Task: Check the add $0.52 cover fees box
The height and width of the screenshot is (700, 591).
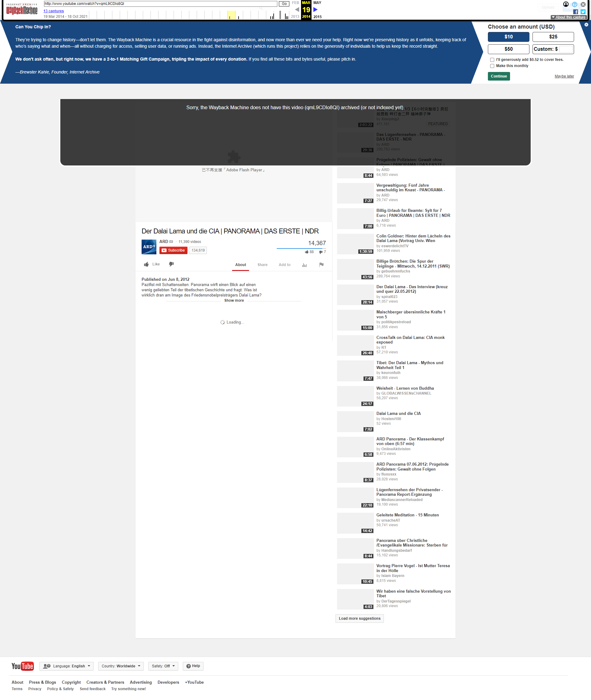Action: coord(492,60)
